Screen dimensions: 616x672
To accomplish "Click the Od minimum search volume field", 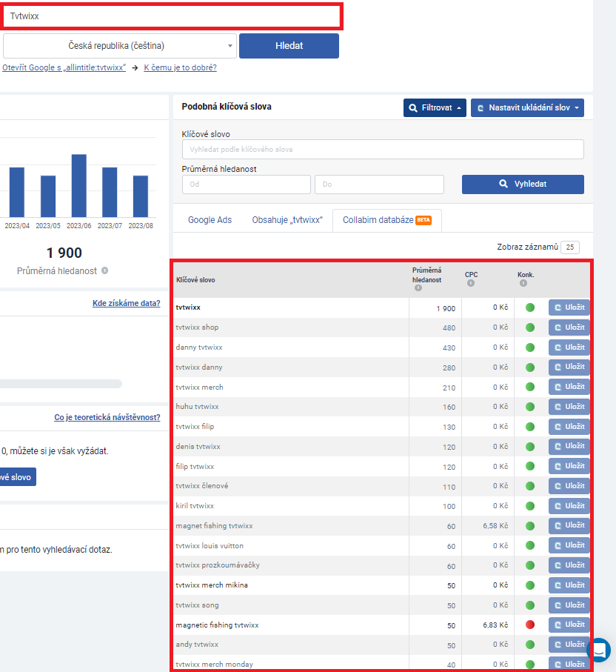I will 247,184.
